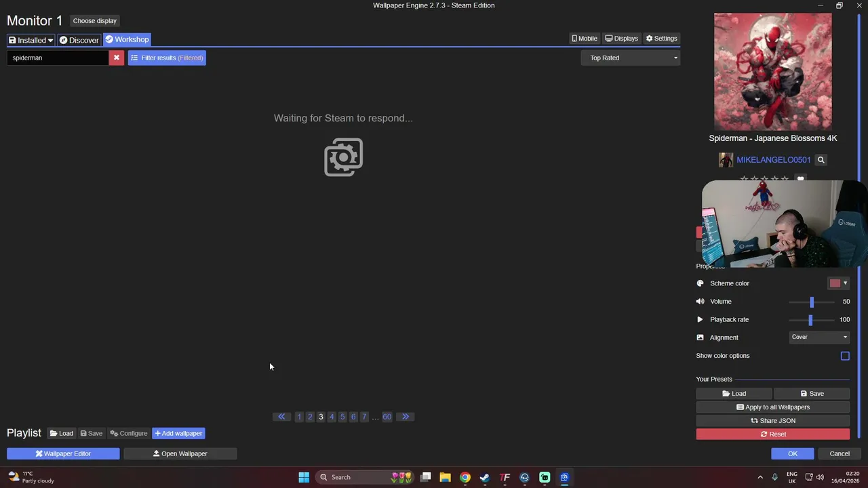Screen dimensions: 868x488
Task: Open File Explorer from the taskbar
Action: 445,477
